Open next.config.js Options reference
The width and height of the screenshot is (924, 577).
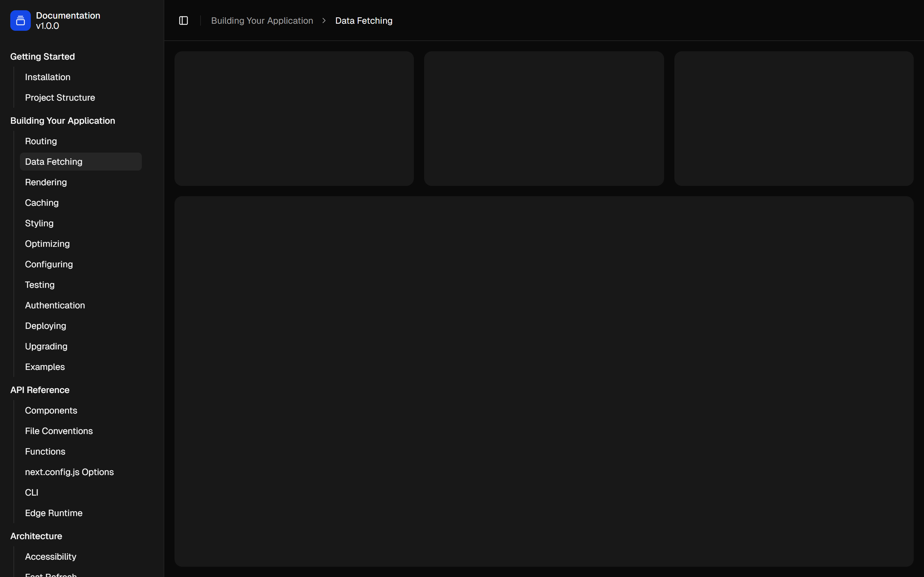(x=69, y=472)
